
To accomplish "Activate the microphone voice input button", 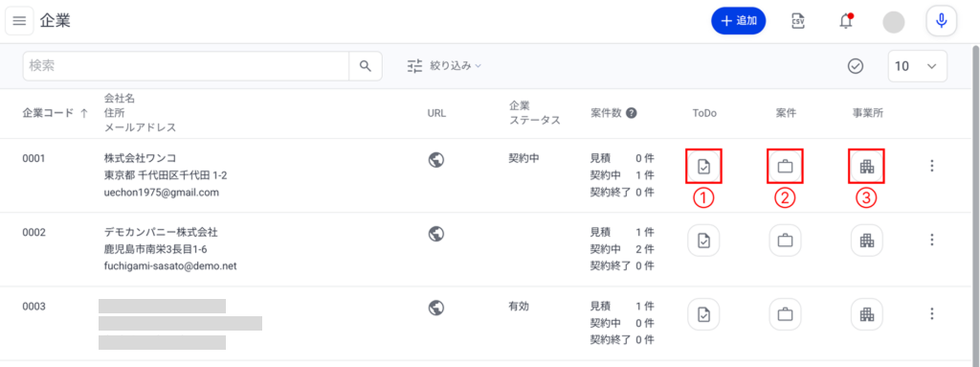I will tap(942, 21).
